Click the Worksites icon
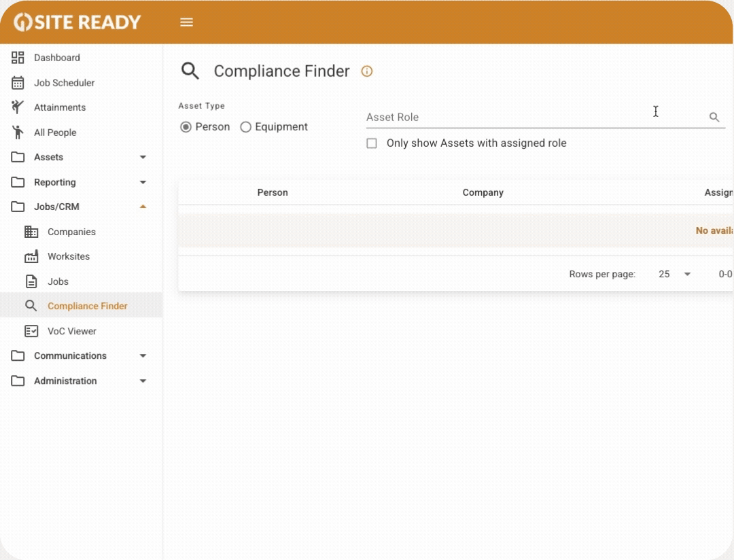This screenshot has height=560, width=734. [x=31, y=256]
